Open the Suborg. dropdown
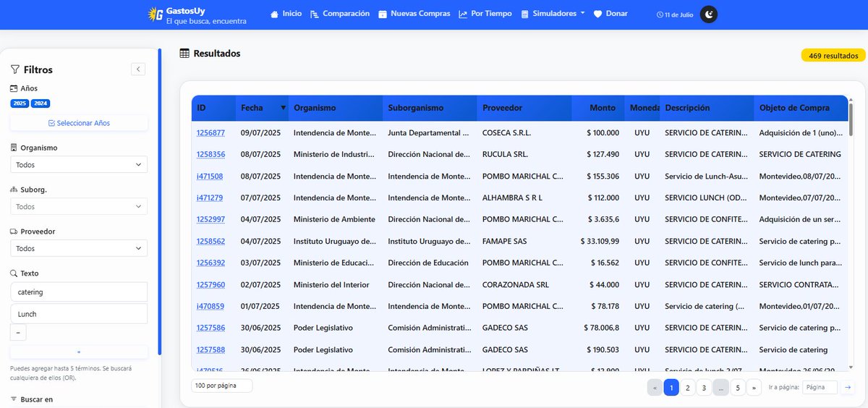Viewport: 868px width, 408px height. pos(79,207)
